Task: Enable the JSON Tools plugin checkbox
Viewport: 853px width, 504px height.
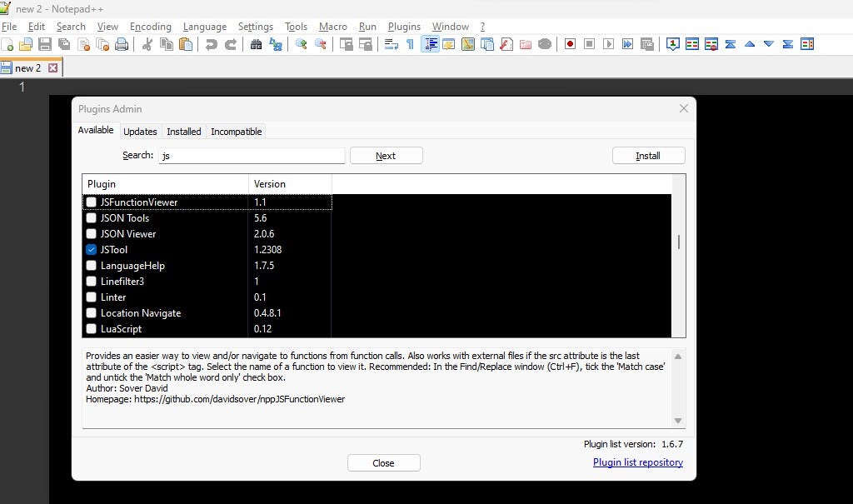Action: point(91,217)
